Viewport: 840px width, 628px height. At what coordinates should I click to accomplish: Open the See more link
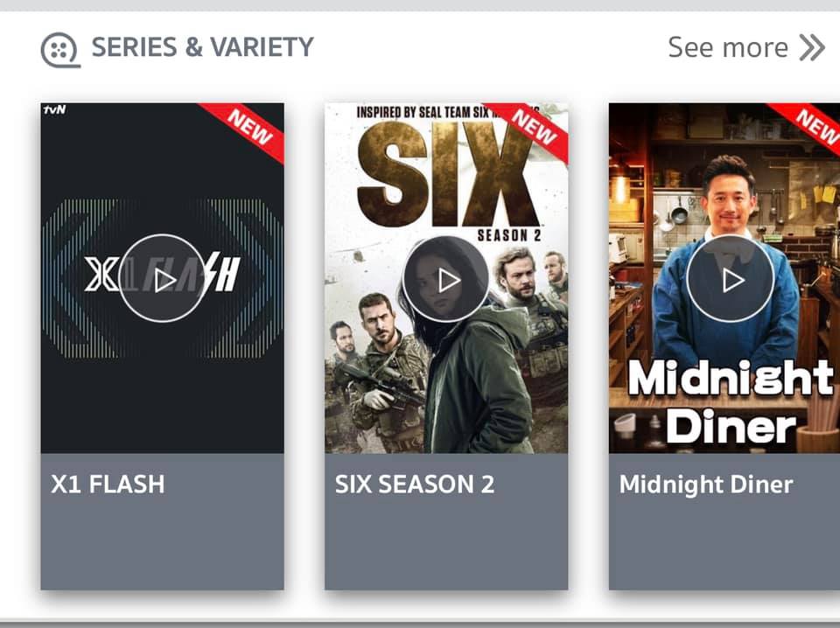pyautogui.click(x=745, y=47)
